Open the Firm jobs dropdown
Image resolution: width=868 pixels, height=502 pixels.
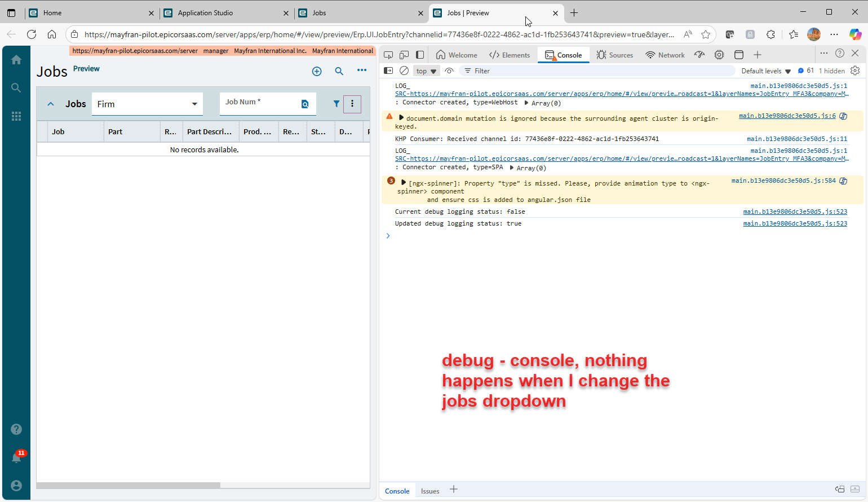[x=147, y=104]
